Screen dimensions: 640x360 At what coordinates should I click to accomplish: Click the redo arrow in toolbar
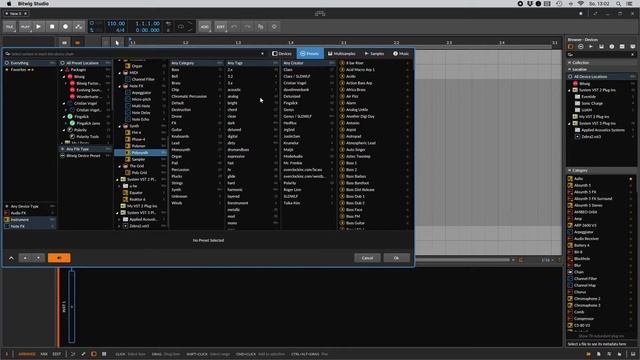pyautogui.click(x=247, y=27)
